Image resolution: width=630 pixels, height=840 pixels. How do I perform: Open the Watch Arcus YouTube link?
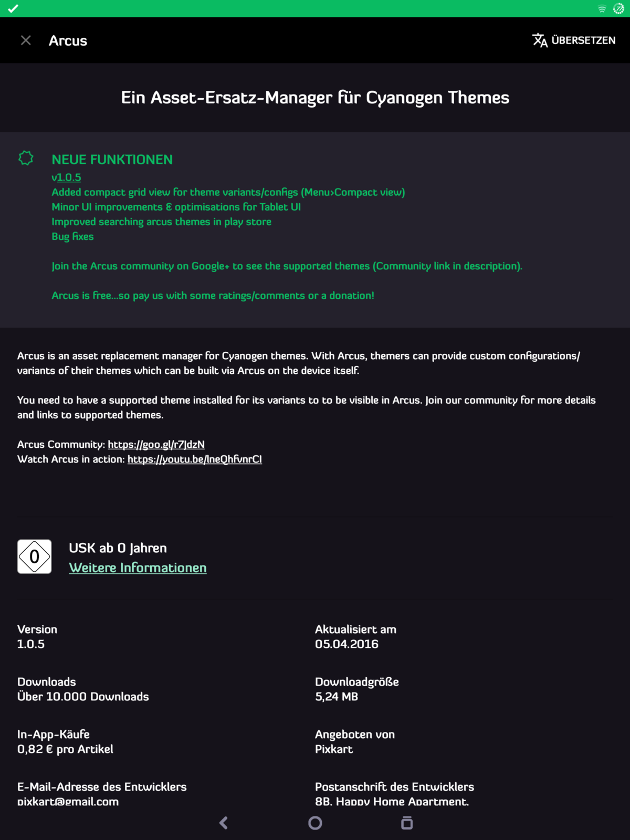click(x=194, y=459)
